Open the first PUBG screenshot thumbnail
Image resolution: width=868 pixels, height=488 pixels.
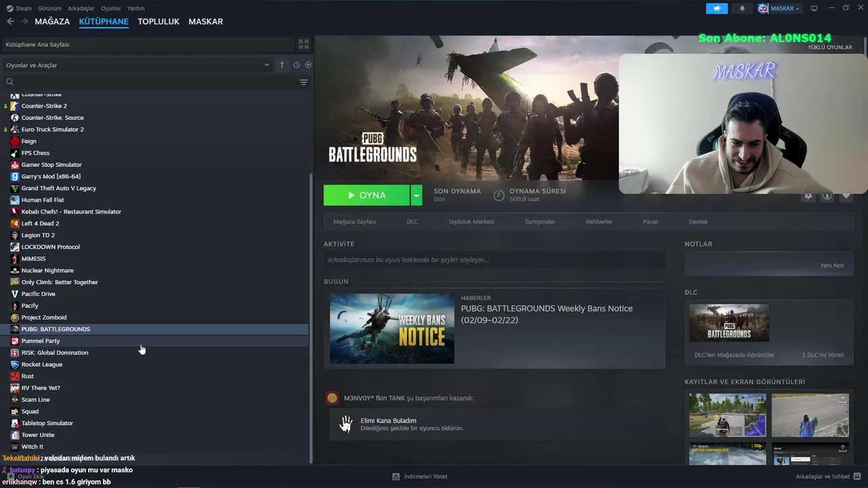728,415
